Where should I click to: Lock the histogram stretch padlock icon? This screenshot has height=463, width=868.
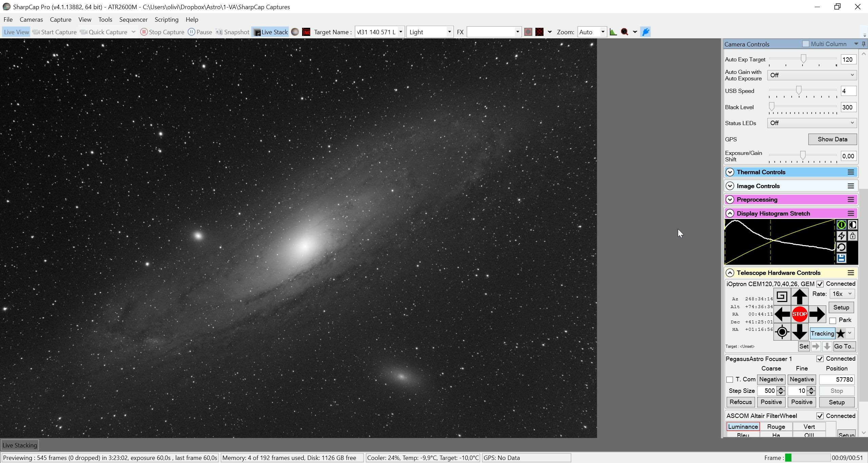(x=853, y=236)
